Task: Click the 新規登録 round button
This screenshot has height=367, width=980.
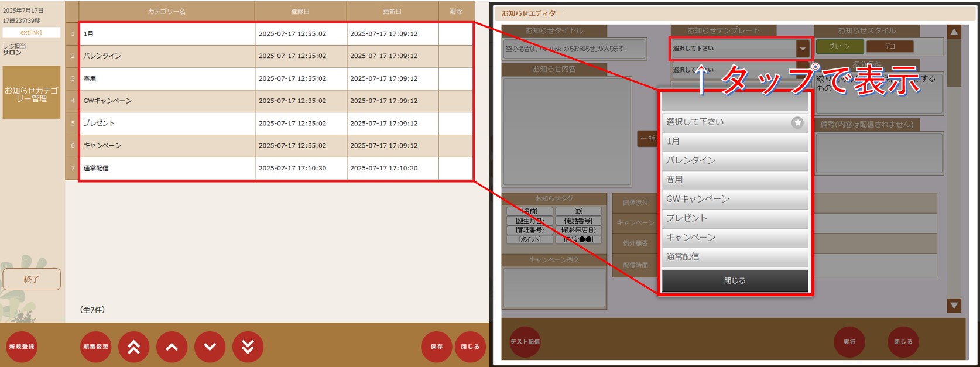Action: click(22, 347)
